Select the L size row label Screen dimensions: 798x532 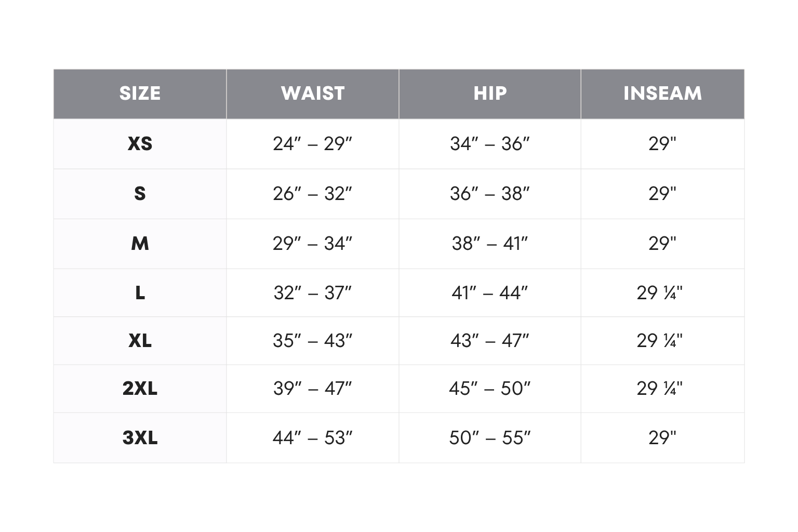click(x=140, y=293)
